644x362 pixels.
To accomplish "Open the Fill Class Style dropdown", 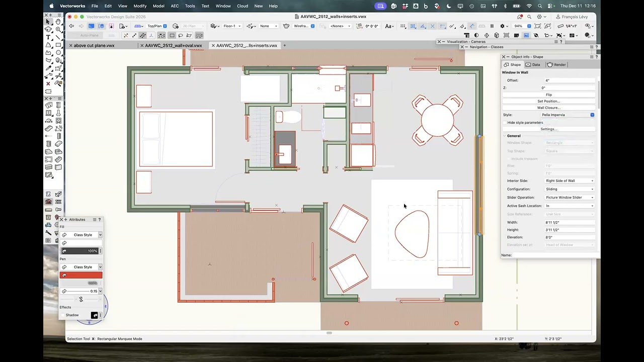I will point(83,235).
